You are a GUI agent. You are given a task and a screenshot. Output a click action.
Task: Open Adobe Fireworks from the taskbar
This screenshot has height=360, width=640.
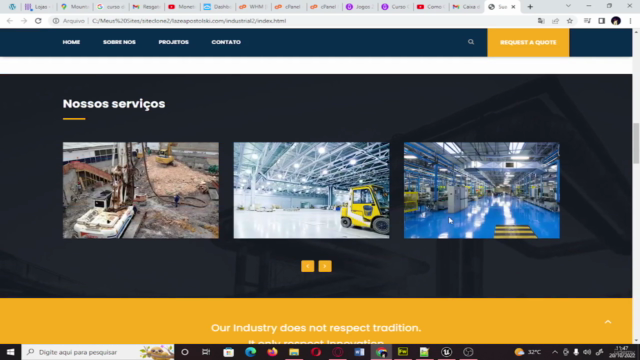pos(403,352)
